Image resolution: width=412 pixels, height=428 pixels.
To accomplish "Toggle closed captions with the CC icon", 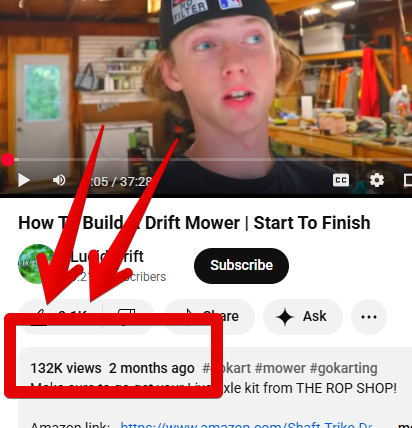I will pyautogui.click(x=341, y=180).
